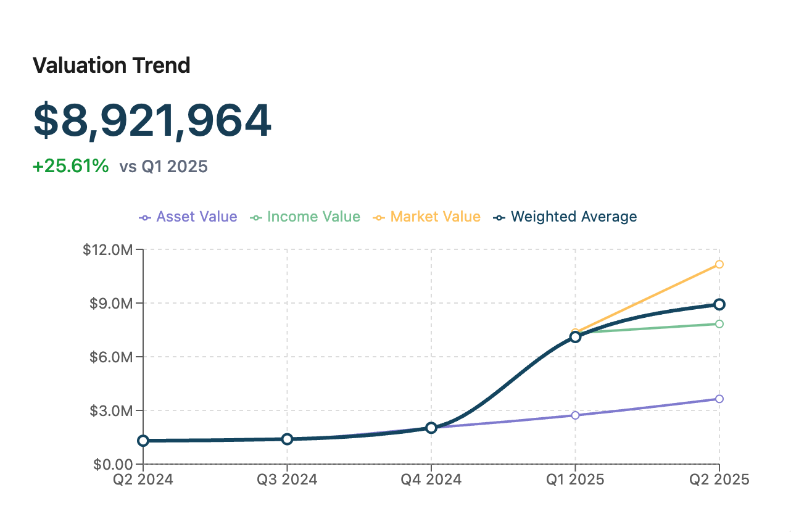
Task: Click the $8,921,964 valuation total
Action: pyautogui.click(x=152, y=120)
